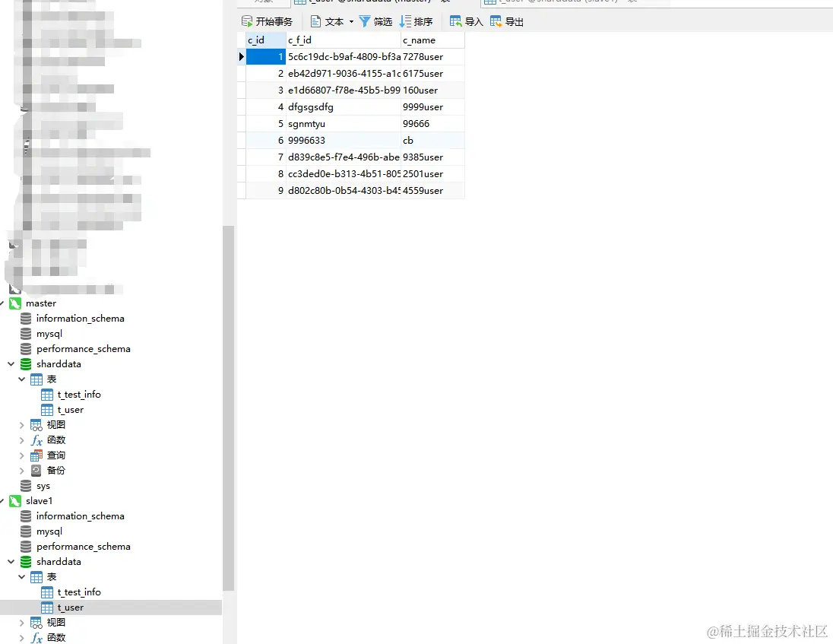This screenshot has width=833, height=644.
Task: Select the cb name cell
Action: pos(432,140)
